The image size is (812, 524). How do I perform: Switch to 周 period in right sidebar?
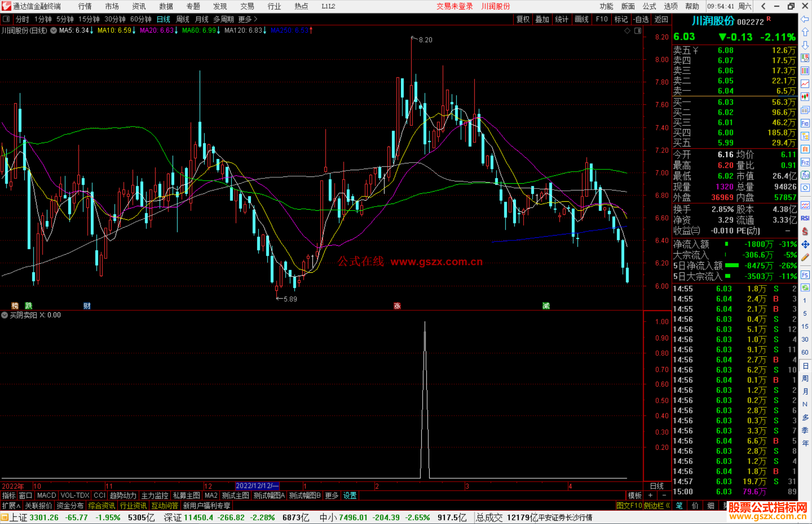tap(805, 379)
